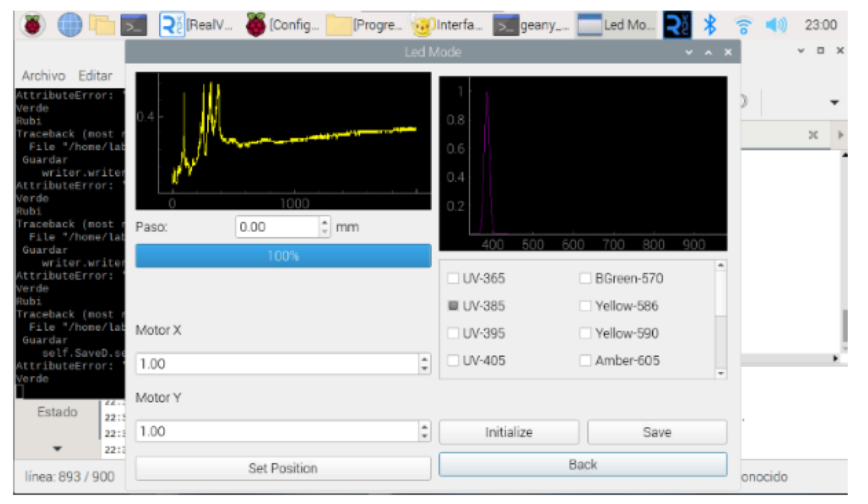Click the Bluetooth tray icon
868x504 pixels.
(710, 25)
